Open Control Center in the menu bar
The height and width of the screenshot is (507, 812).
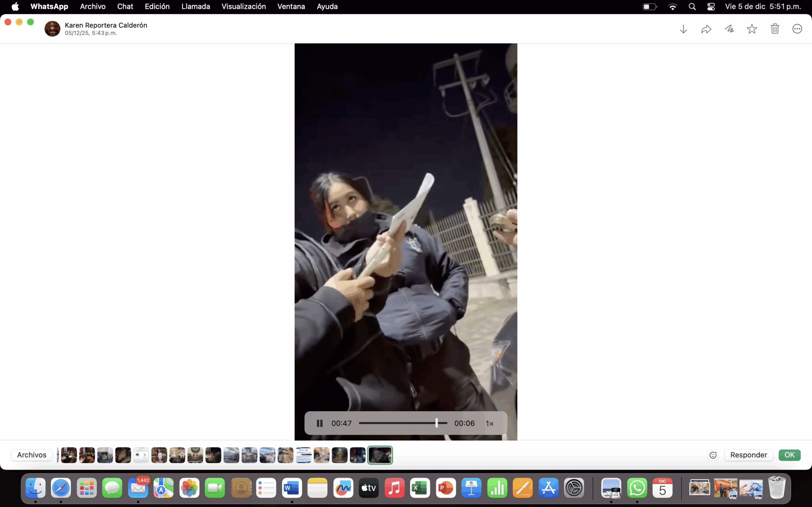[711, 7]
